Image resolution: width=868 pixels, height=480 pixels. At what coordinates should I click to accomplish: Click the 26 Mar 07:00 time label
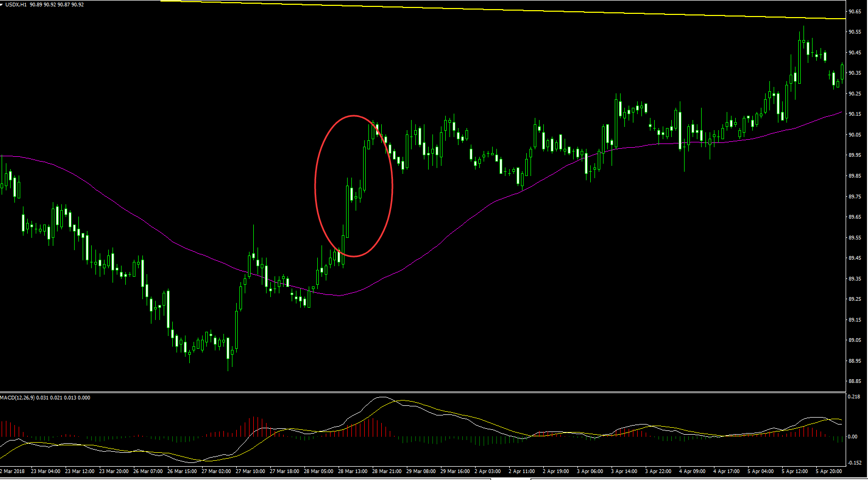coord(148,471)
